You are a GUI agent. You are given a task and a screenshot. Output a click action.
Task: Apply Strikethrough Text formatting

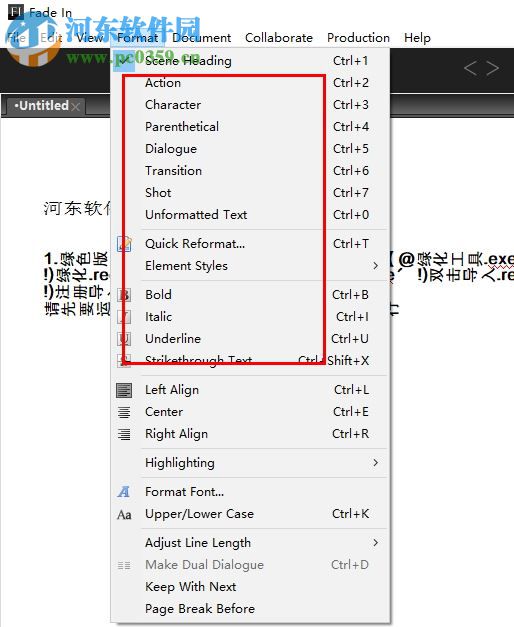click(250, 361)
